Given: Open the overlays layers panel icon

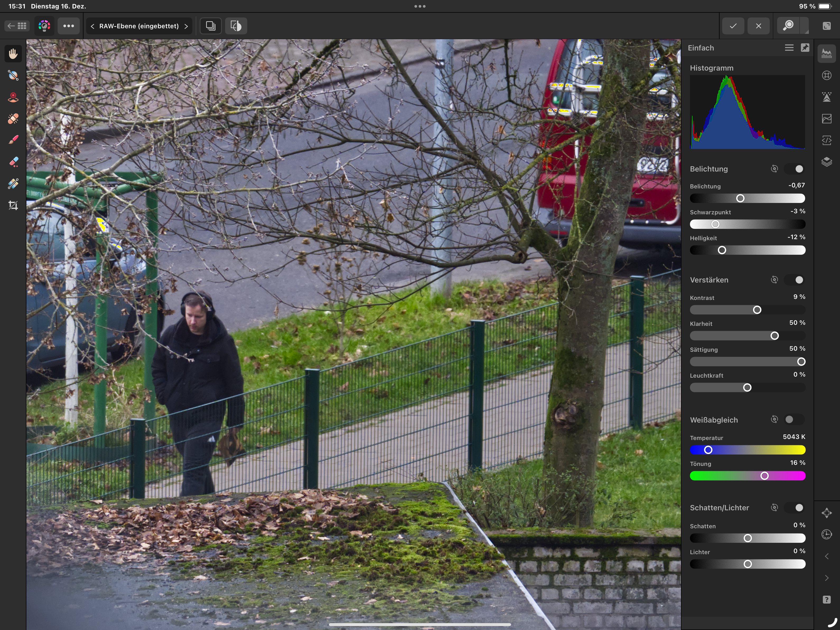Looking at the screenshot, I should click(827, 162).
